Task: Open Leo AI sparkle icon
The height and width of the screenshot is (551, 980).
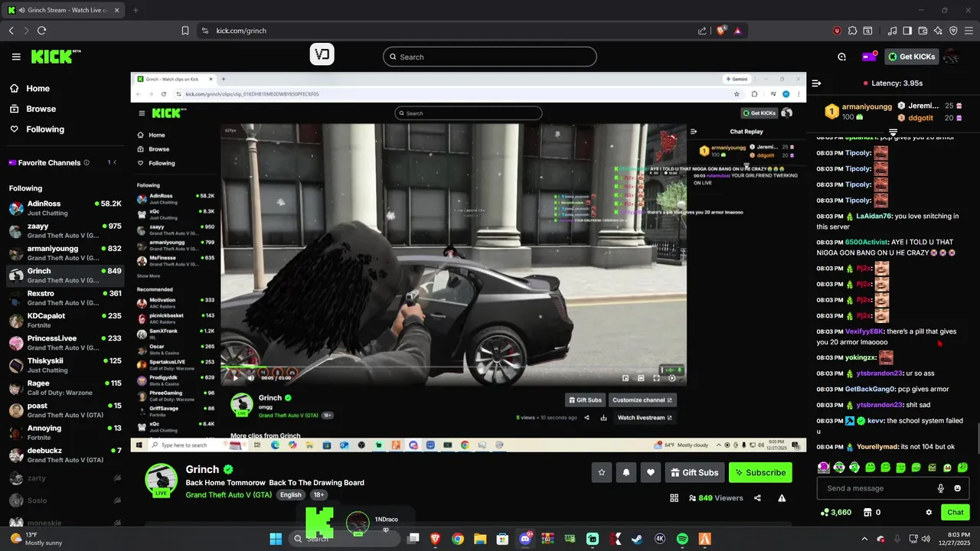Action: [938, 31]
